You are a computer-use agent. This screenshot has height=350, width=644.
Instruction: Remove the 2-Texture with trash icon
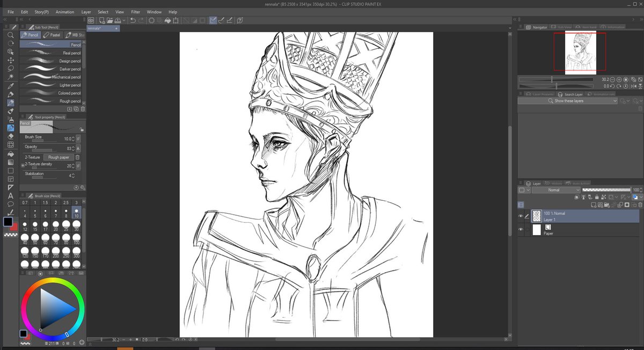coord(77,157)
